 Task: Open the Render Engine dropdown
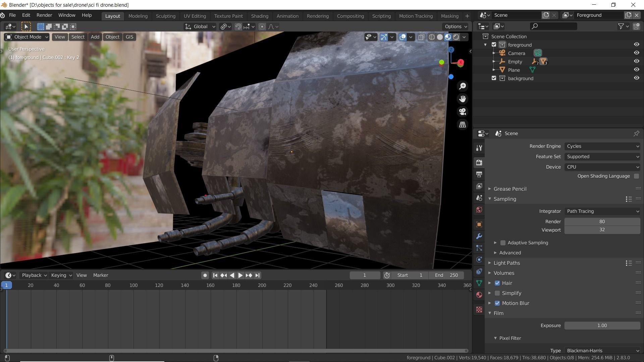pos(602,146)
